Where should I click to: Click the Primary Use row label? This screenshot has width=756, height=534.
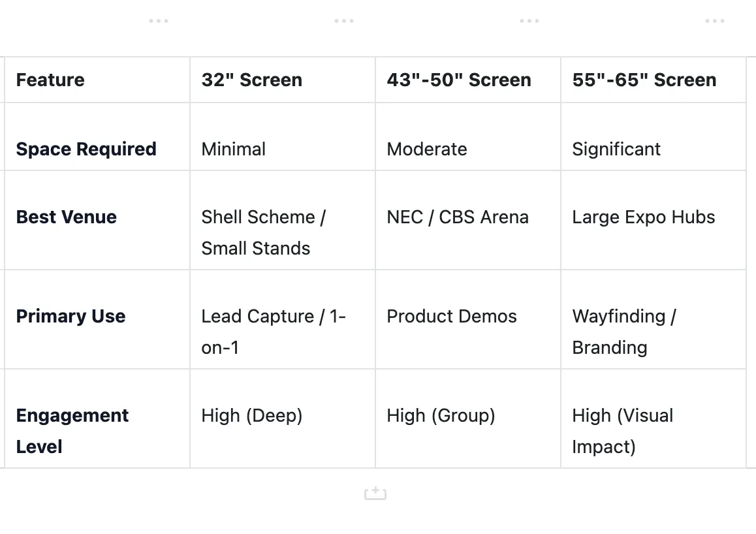pyautogui.click(x=71, y=316)
